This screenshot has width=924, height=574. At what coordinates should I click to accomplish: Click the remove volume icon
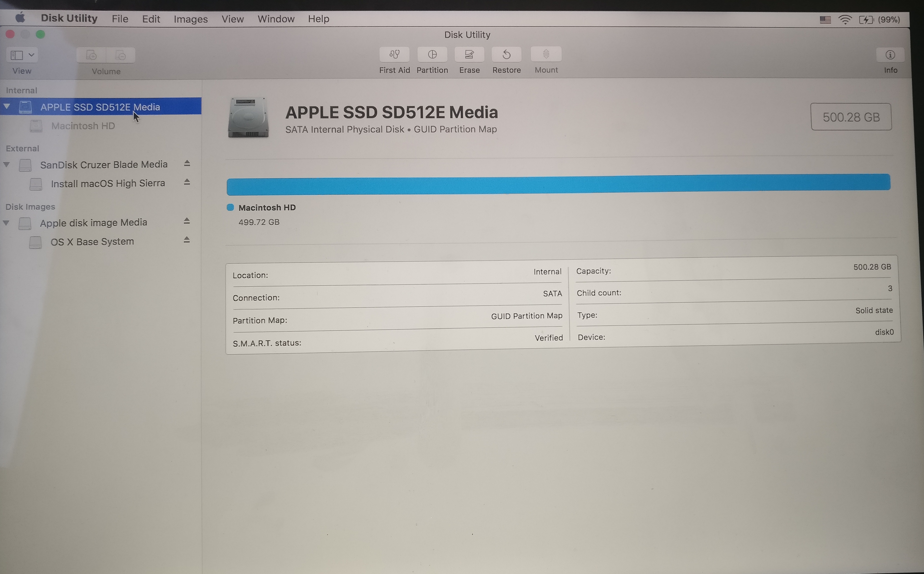pyautogui.click(x=121, y=55)
